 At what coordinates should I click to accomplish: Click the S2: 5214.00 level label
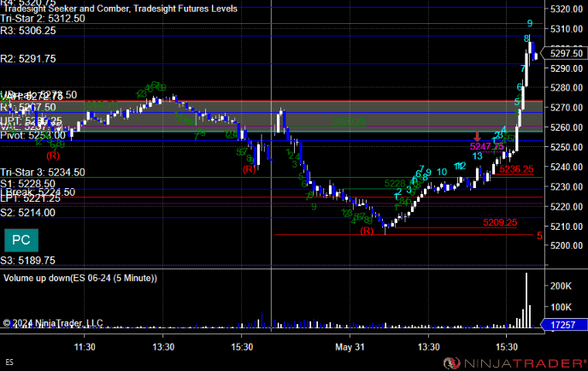pyautogui.click(x=27, y=213)
